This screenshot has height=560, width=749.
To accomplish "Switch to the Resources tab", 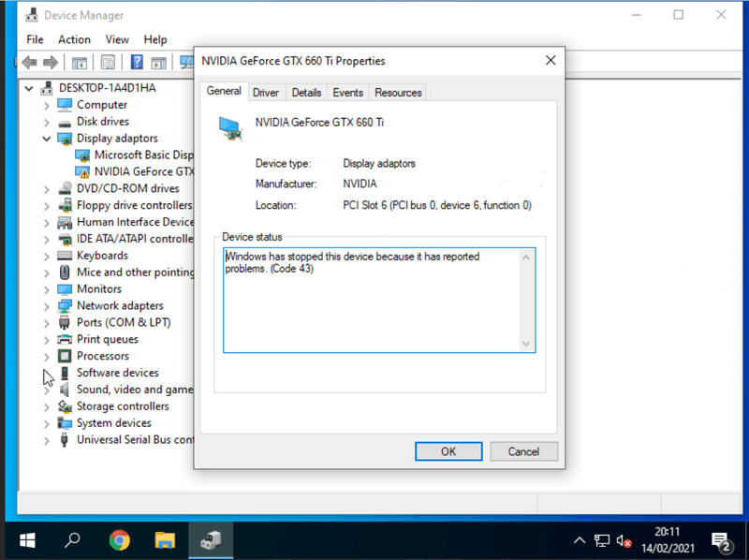I will (398, 92).
